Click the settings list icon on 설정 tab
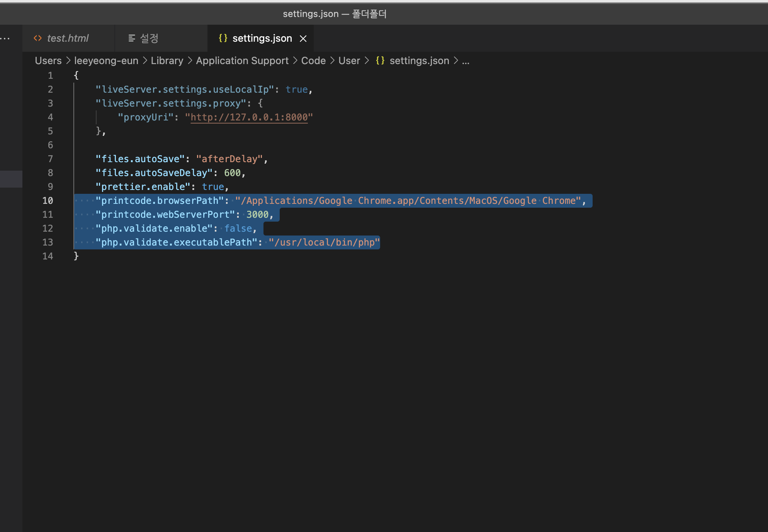This screenshot has height=532, width=768. pos(132,38)
